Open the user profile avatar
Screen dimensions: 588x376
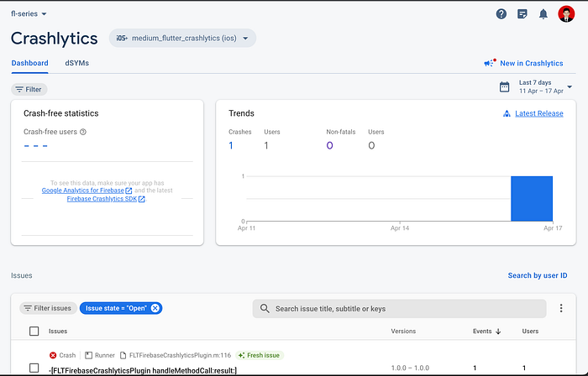[566, 14]
